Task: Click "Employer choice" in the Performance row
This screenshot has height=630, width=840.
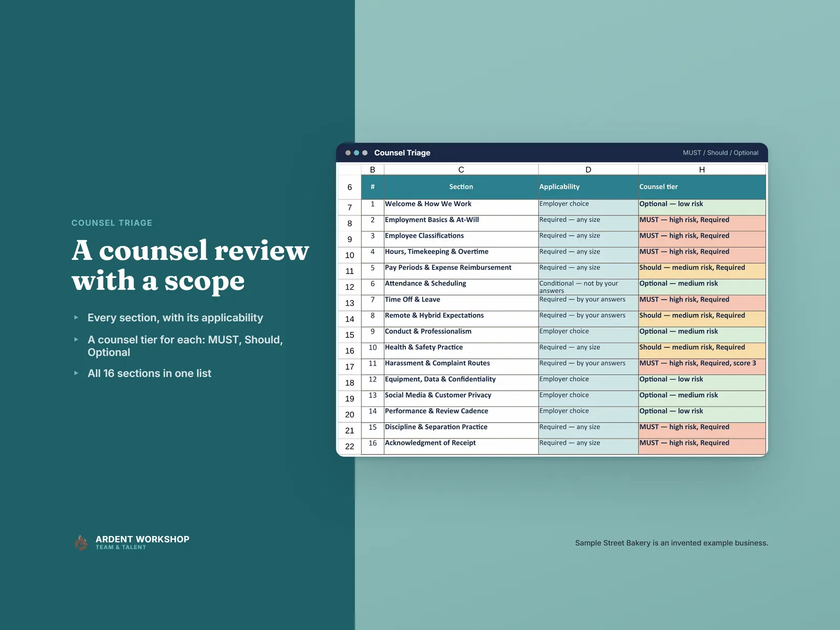Action: pos(588,414)
